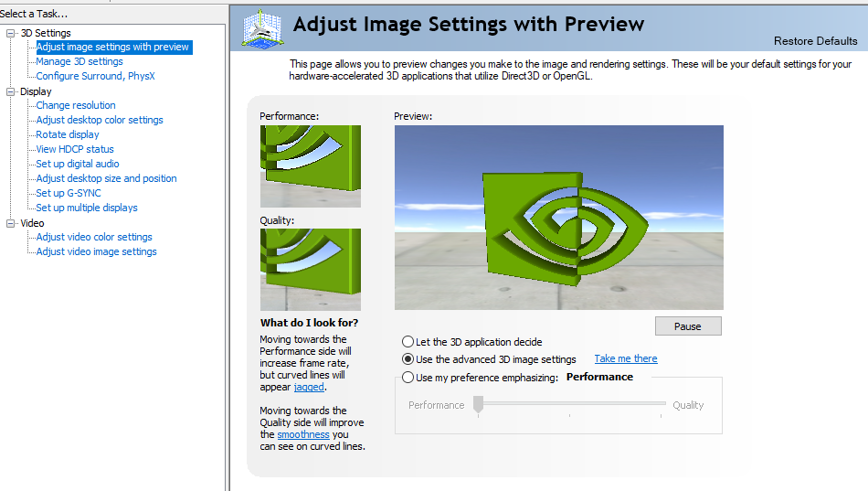Collapse the 3D Settings tree node
The image size is (868, 491).
(10, 33)
